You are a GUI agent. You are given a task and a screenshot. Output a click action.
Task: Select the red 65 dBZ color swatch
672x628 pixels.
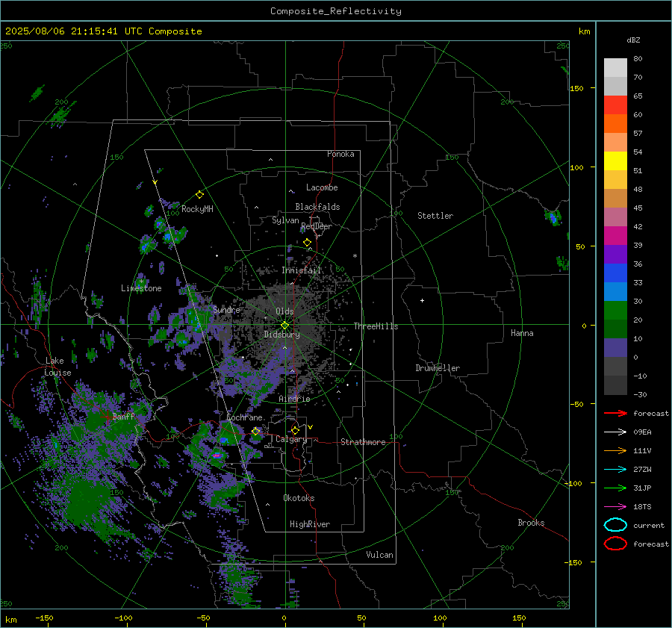pyautogui.click(x=615, y=105)
